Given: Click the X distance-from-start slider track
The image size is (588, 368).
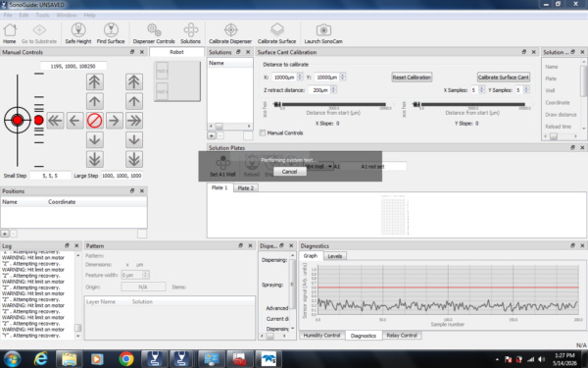Looking at the screenshot, I should tap(333, 104).
